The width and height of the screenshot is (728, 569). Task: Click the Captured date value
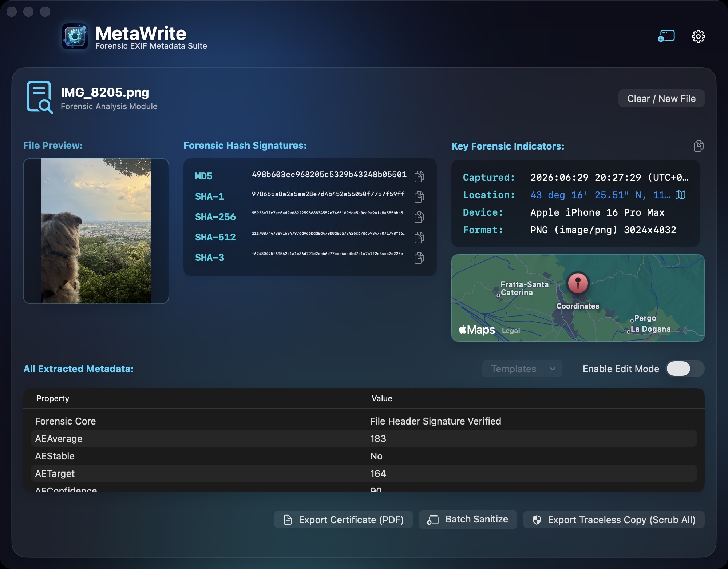(609, 178)
